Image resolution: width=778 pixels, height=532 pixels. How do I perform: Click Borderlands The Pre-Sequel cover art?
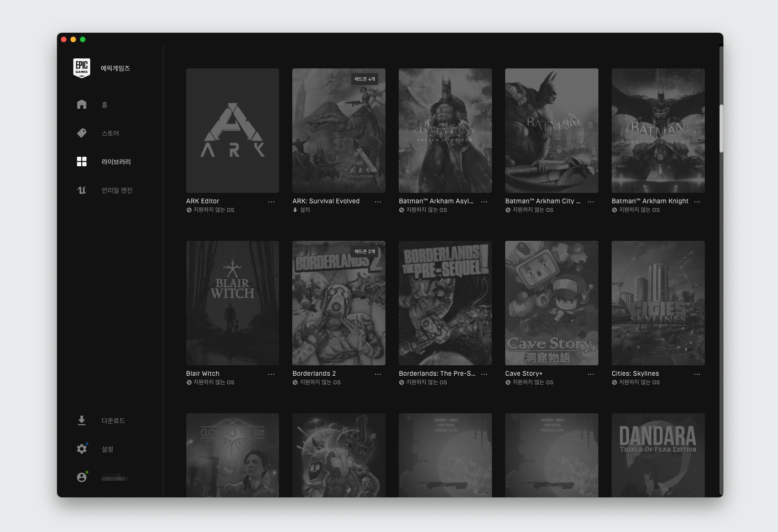click(x=445, y=303)
